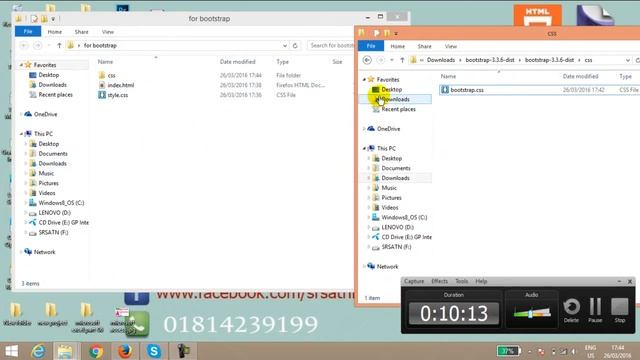Expand OneDrive in css window sidebar
The image size is (640, 360).
point(364,129)
